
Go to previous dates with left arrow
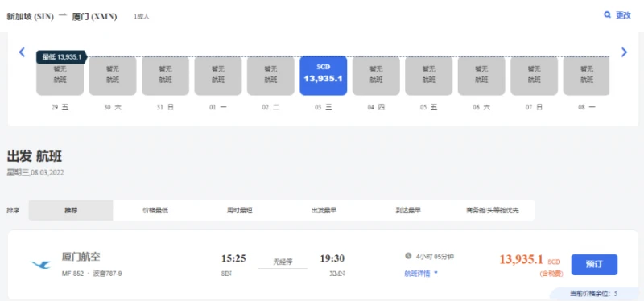(23, 52)
